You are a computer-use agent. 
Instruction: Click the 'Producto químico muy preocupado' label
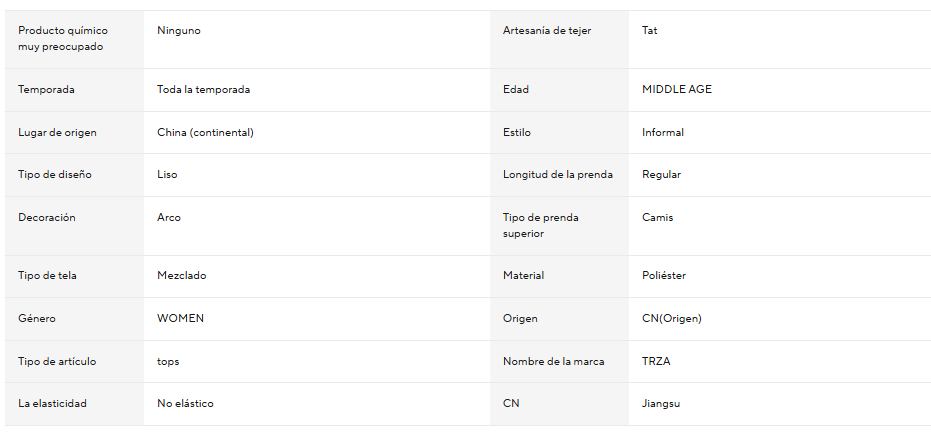click(x=63, y=39)
